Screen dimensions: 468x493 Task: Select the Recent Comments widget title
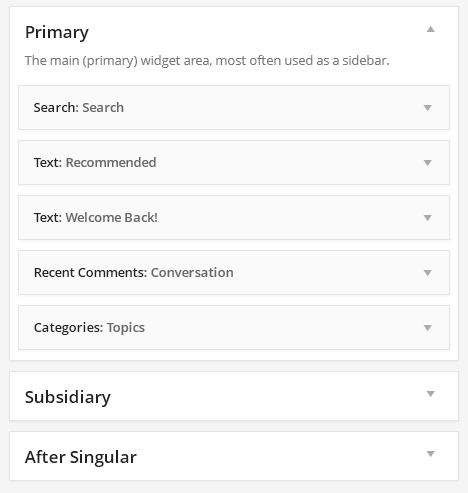[134, 273]
